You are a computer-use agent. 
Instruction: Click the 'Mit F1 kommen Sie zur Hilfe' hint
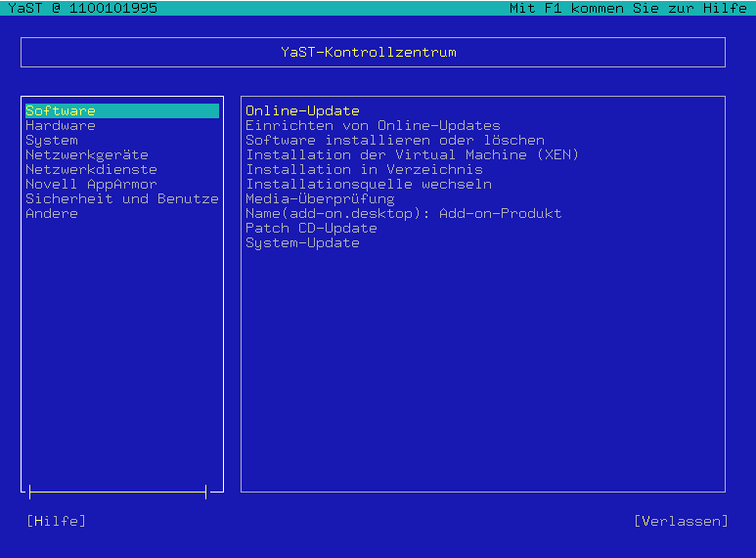coord(628,8)
